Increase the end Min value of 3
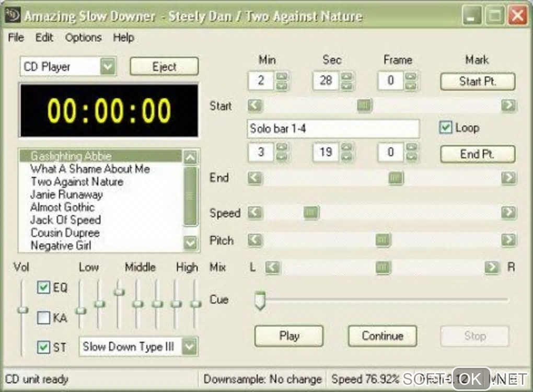Viewport: 533px width, 392px height. [x=282, y=147]
